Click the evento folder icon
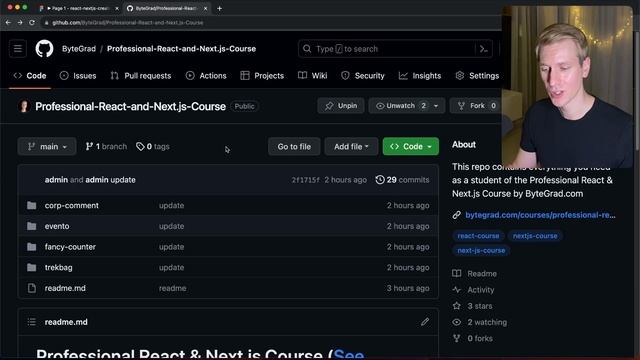 (31, 226)
